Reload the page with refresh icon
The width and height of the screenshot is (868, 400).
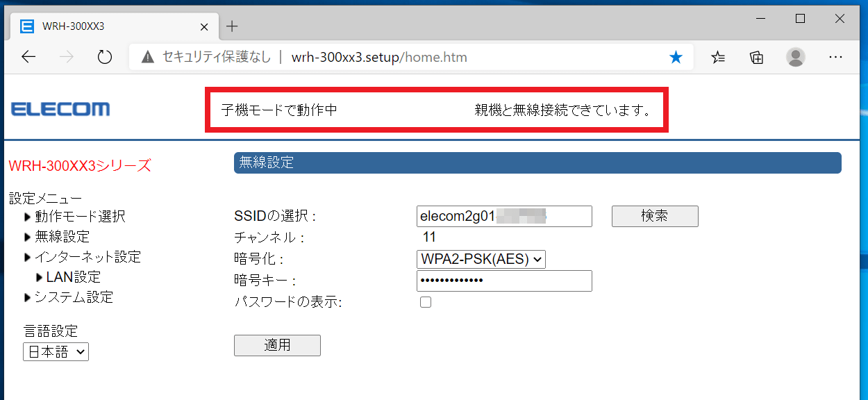105,57
